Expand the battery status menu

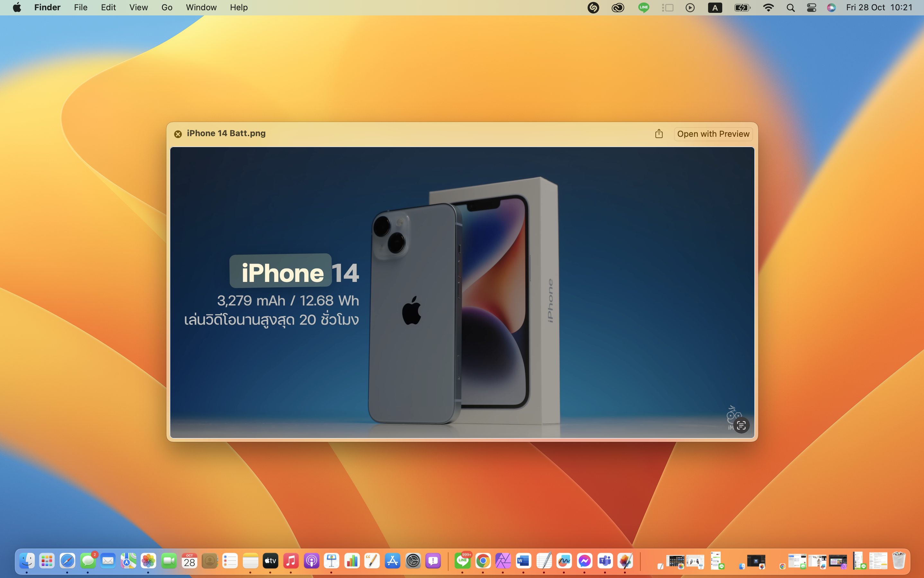pyautogui.click(x=742, y=8)
